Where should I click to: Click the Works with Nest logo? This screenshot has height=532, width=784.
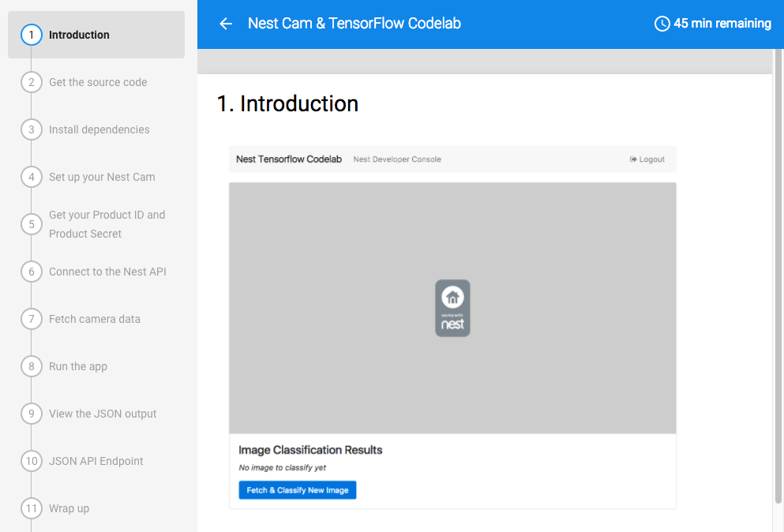pos(452,308)
